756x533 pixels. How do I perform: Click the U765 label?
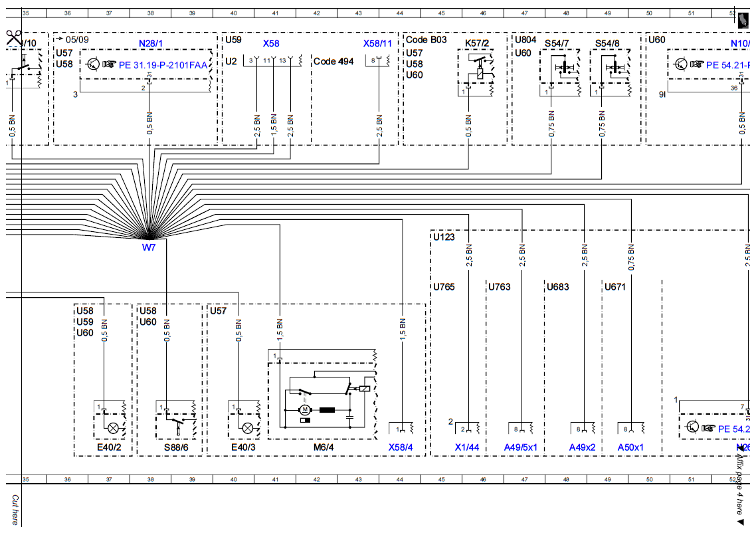444,287
